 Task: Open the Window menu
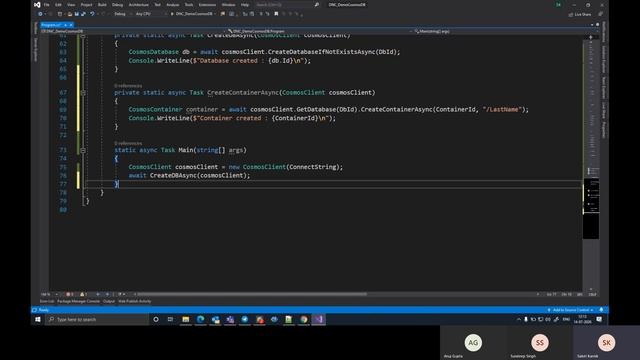229,5
